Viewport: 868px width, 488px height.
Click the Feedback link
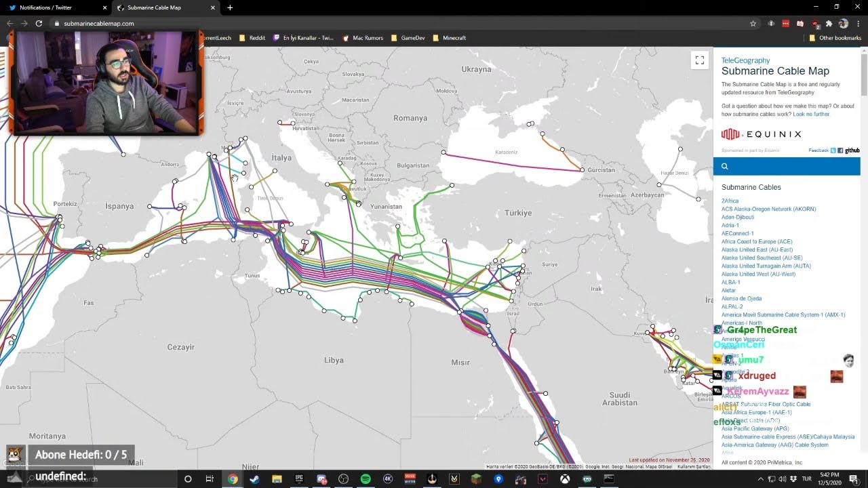coord(818,150)
